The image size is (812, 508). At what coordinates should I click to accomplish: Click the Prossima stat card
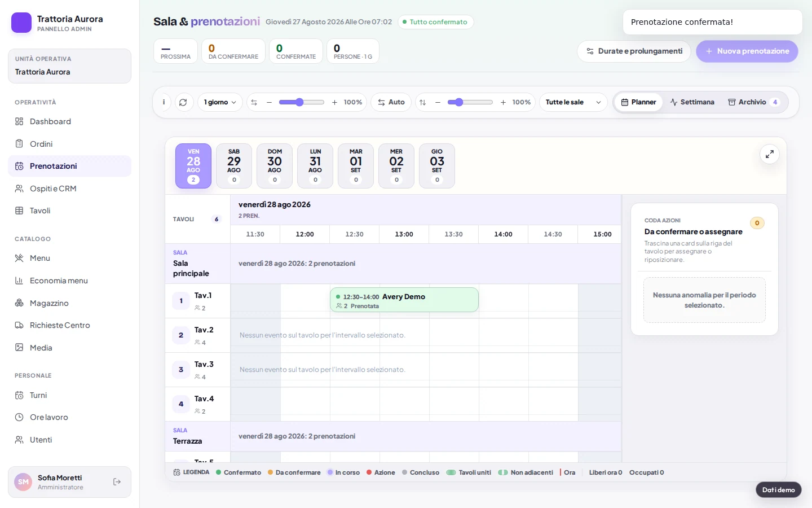pyautogui.click(x=175, y=51)
